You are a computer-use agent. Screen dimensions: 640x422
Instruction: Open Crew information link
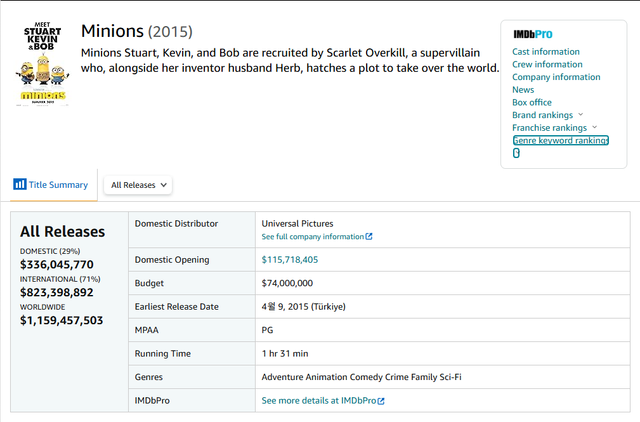(546, 64)
